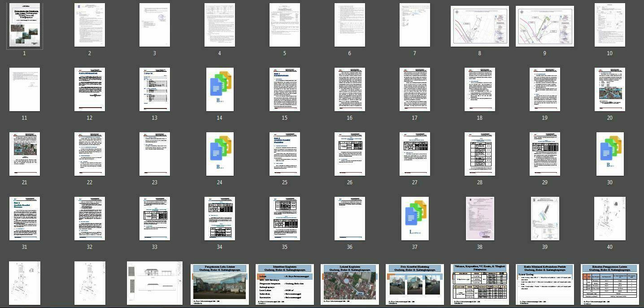The image size is (644, 308).
Task: Open page 15 Bab 1 Pendahuluan
Action: click(x=285, y=89)
